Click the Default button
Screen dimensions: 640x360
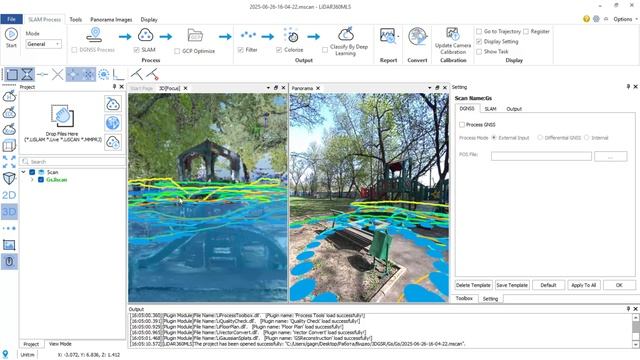point(548,285)
